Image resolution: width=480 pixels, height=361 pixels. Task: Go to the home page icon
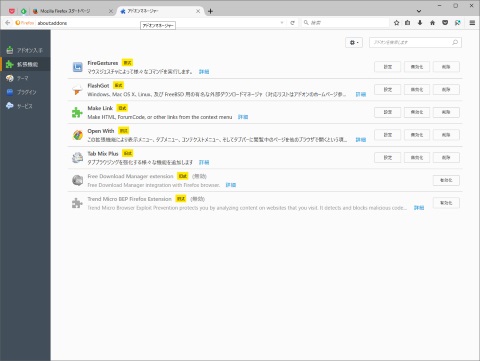tap(432, 23)
